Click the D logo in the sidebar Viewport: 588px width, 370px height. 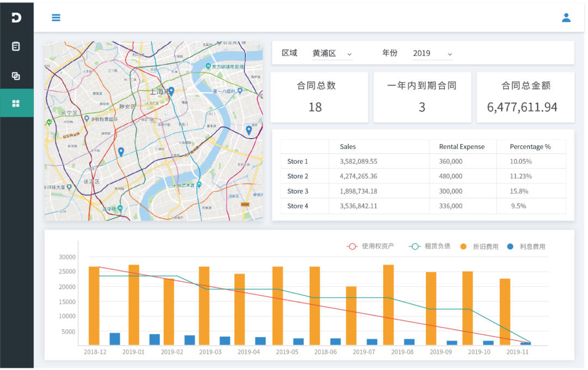pyautogui.click(x=16, y=17)
